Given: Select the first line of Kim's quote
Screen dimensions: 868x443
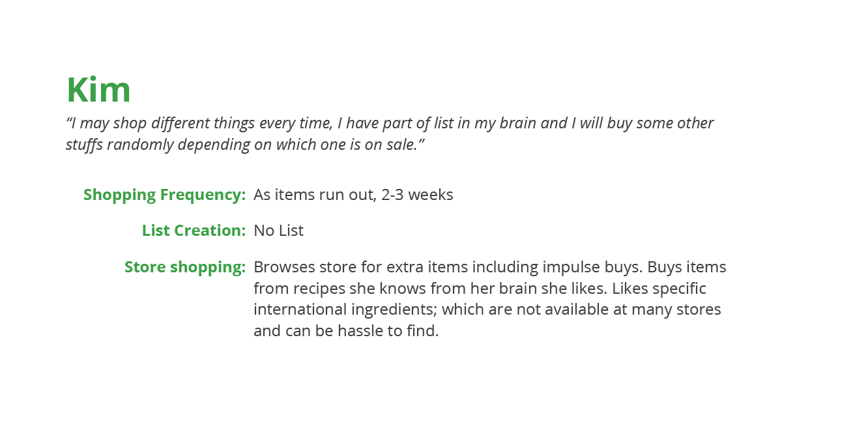Looking at the screenshot, I should [x=390, y=123].
